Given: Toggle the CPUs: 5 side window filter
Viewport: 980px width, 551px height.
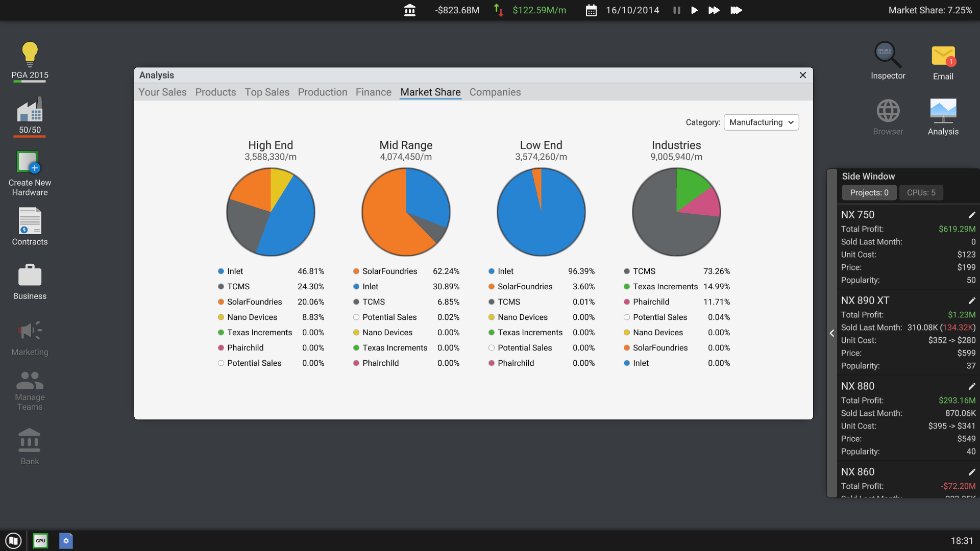Looking at the screenshot, I should [x=921, y=193].
